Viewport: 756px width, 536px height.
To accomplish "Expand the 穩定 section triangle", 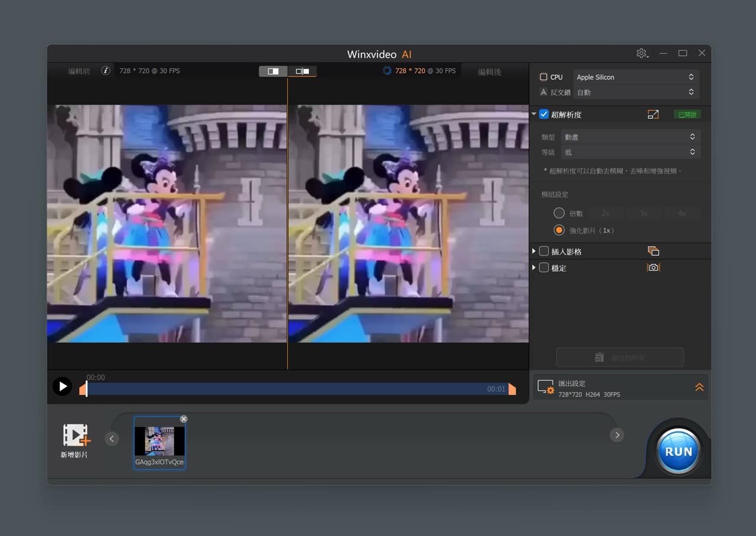I will point(534,268).
